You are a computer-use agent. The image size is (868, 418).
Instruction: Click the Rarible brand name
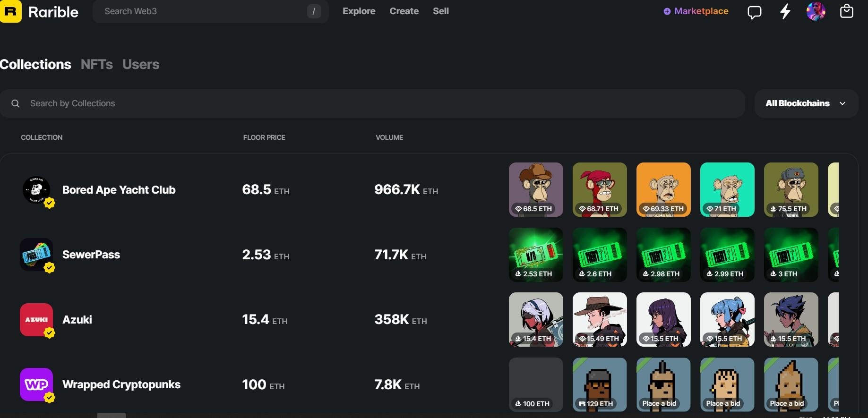pyautogui.click(x=53, y=12)
